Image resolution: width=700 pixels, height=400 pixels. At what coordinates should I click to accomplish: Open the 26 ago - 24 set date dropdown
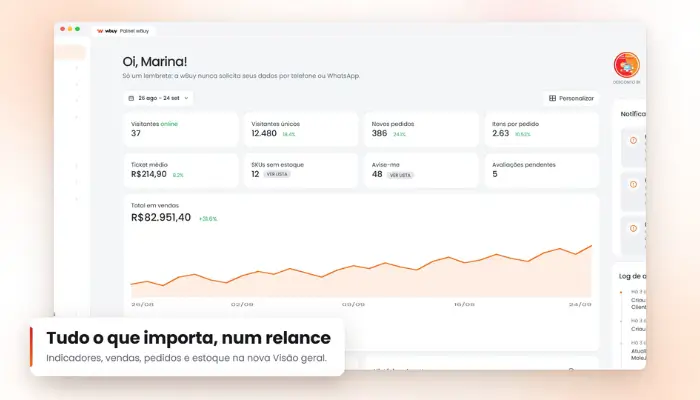(158, 98)
